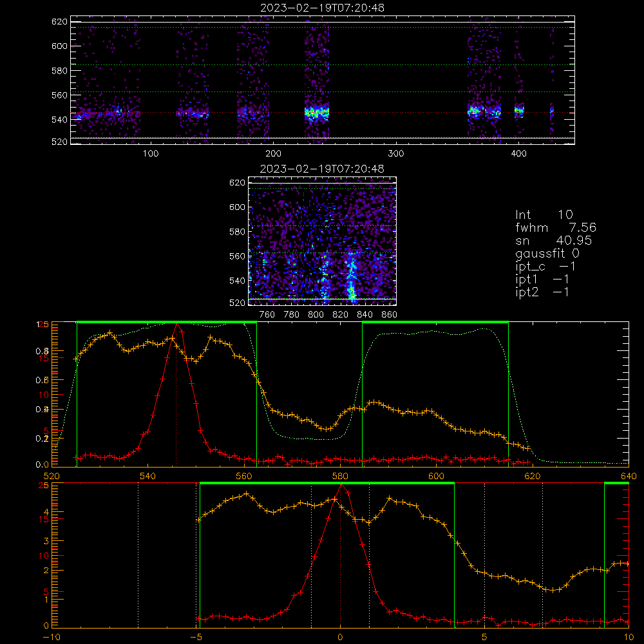Click the wide spectrogram's 2023-02-19T07:20:48 title
This screenshot has width=644, height=644.
coord(323,8)
